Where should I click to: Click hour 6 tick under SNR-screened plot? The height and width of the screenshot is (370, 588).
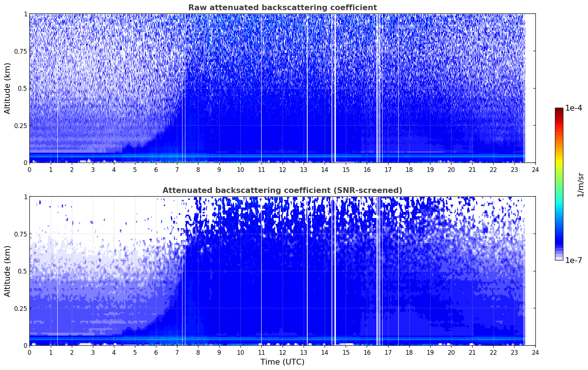[x=156, y=352]
